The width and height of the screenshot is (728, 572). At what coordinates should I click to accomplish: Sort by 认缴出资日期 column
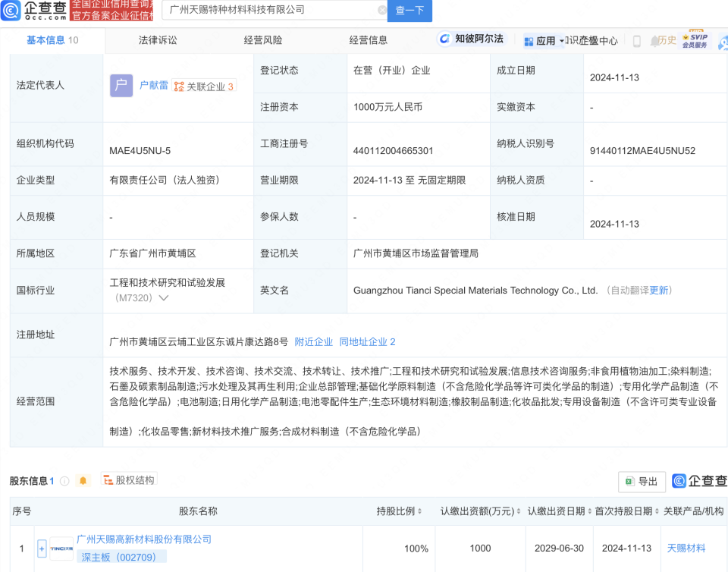click(590, 511)
